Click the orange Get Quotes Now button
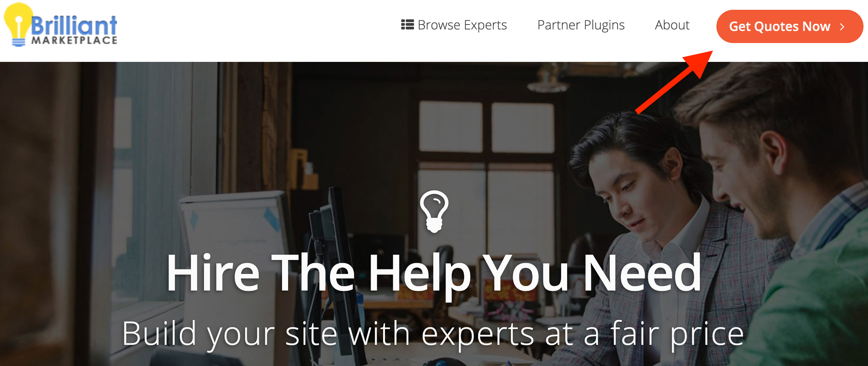The image size is (868, 366). coord(790,26)
